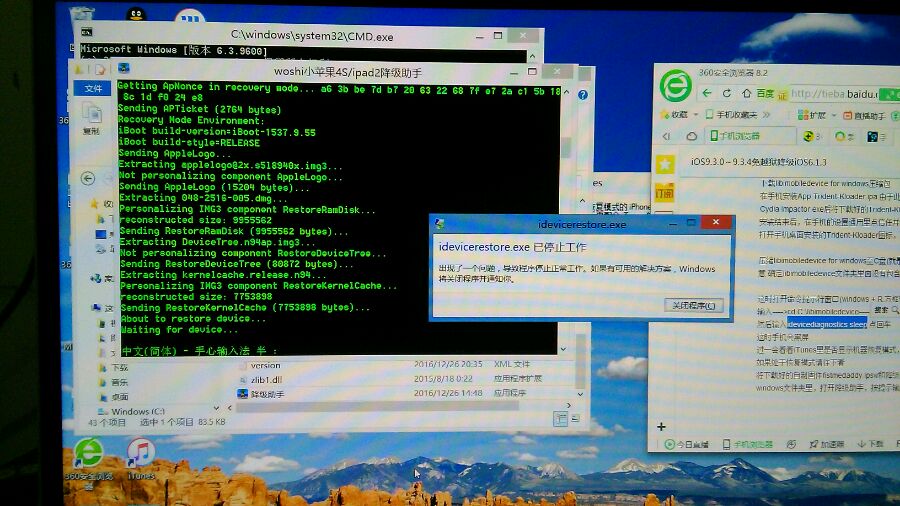Image resolution: width=900 pixels, height=506 pixels.
Task: Open the 手机收藏夹 bookmark folder
Action: 731,115
